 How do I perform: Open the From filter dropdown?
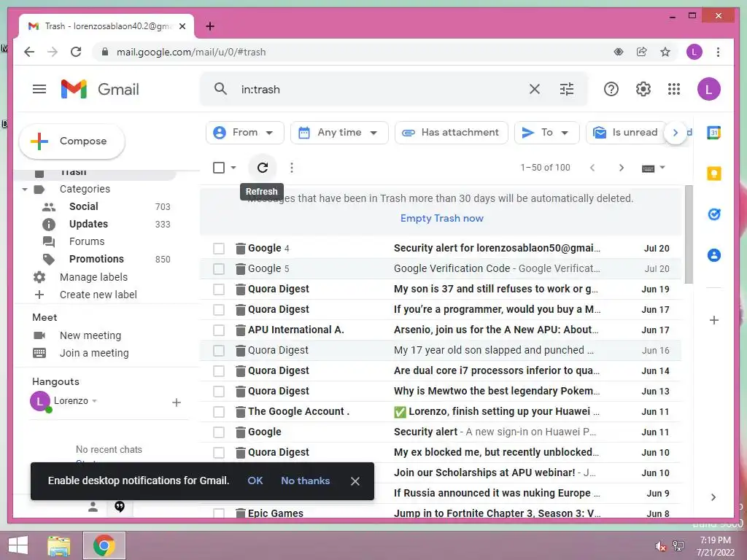tap(245, 133)
